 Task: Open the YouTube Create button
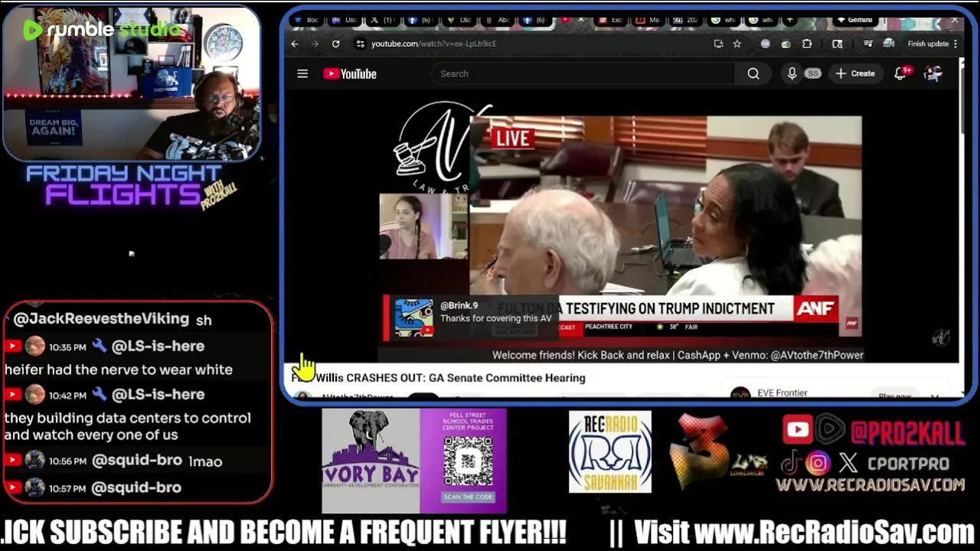click(855, 73)
